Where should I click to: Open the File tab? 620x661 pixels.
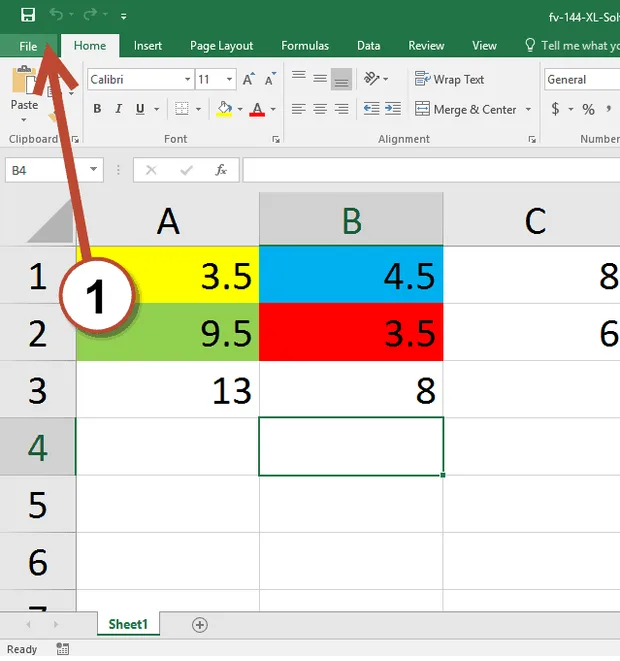pyautogui.click(x=28, y=46)
